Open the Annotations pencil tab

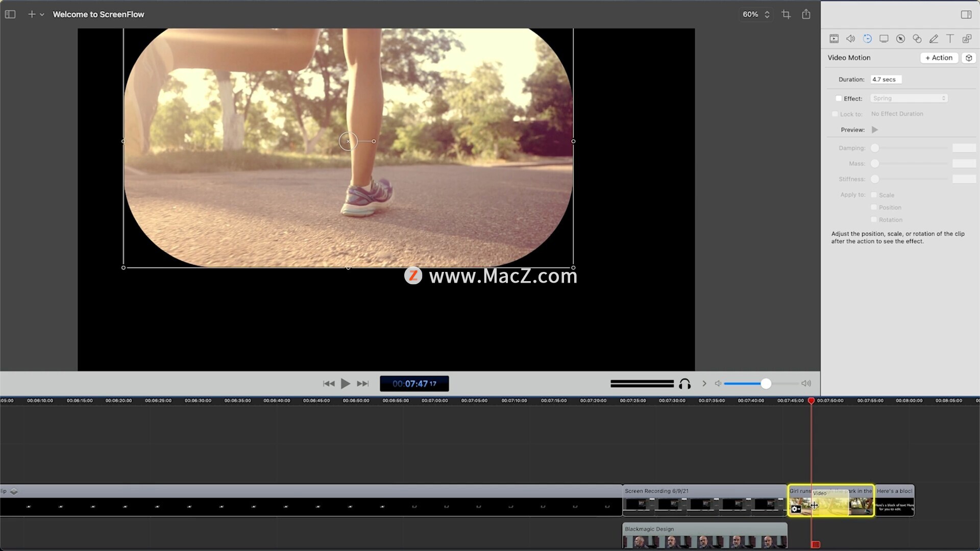(x=934, y=39)
